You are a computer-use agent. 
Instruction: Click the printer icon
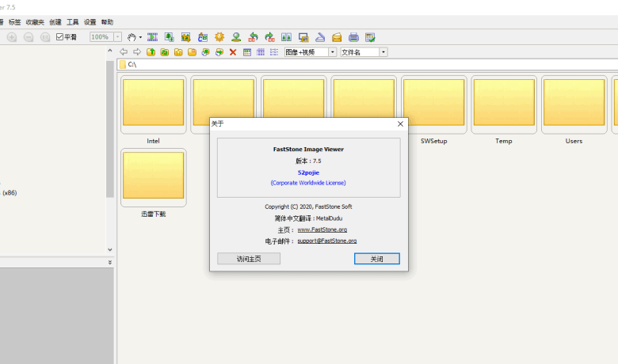coord(353,37)
